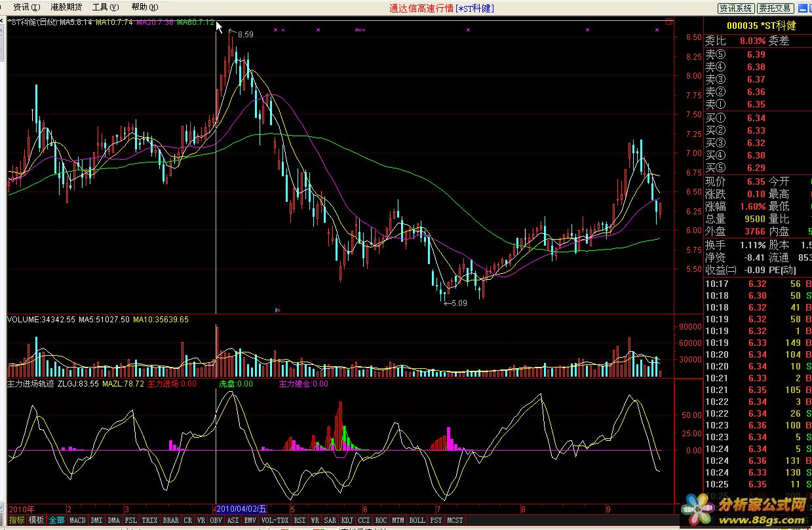This screenshot has width=812, height=530.
Task: Click the 委比 8.03% value
Action: [x=753, y=41]
